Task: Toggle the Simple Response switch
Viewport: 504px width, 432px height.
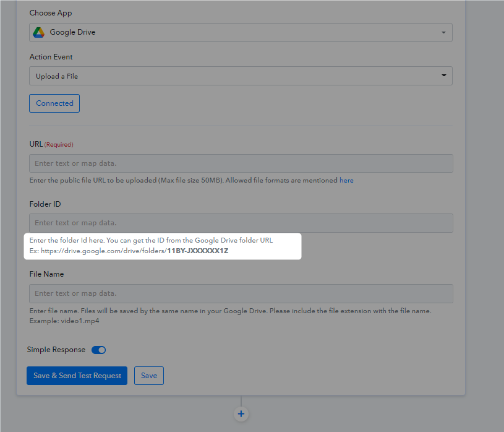Action: [99, 350]
